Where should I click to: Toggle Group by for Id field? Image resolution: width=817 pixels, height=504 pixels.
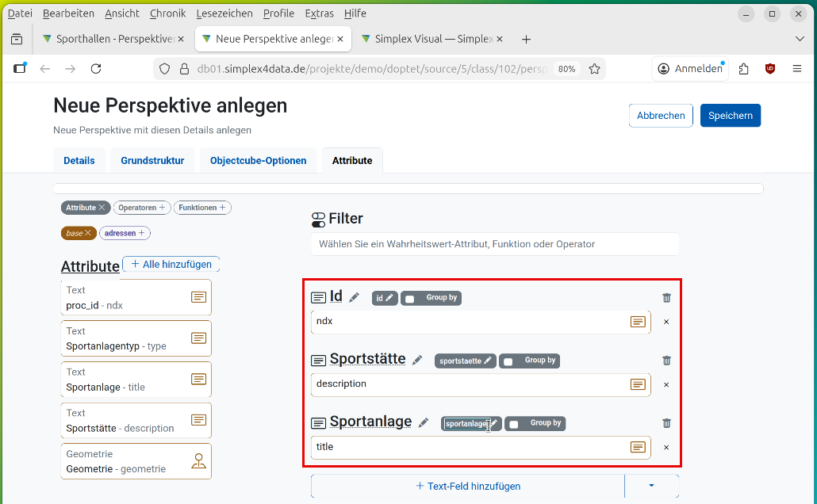[410, 299]
